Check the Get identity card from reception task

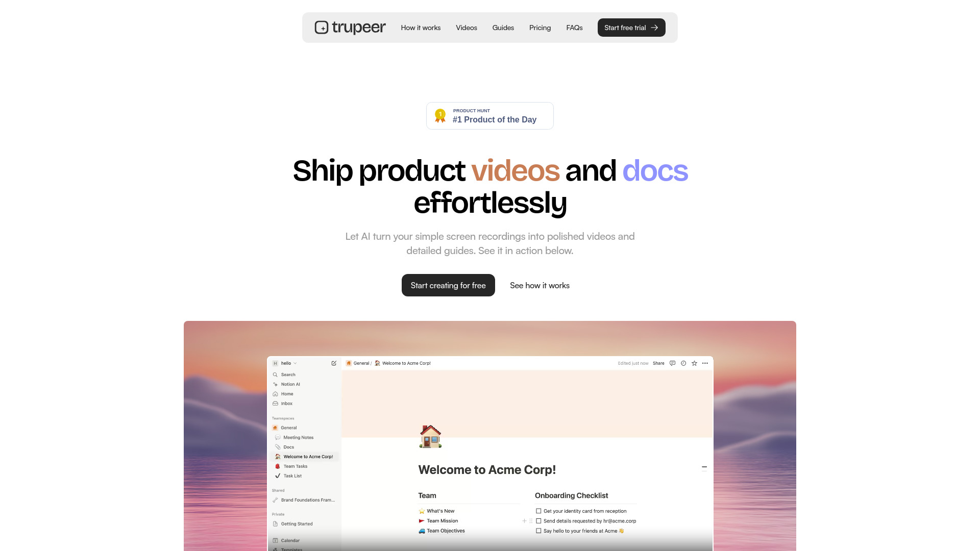click(538, 511)
